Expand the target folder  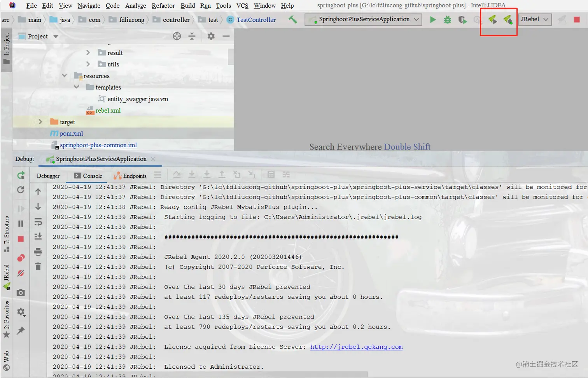point(40,122)
